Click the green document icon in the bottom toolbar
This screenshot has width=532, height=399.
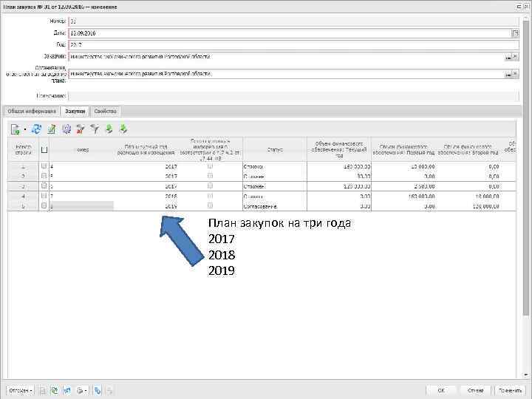pos(54,391)
